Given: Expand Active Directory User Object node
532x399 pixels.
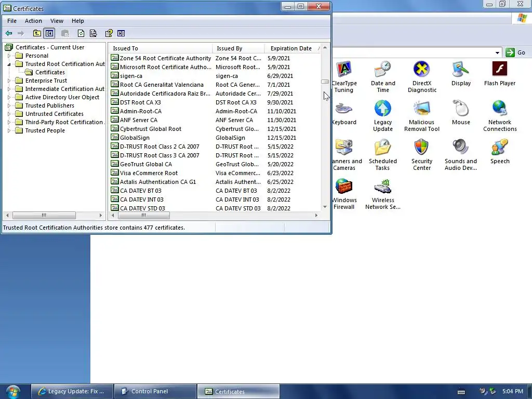Looking at the screenshot, I should tap(9, 97).
